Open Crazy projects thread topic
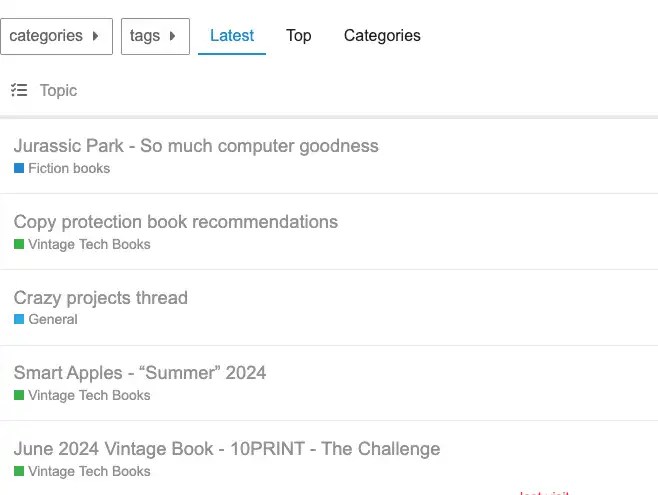Viewport: 658px width, 495px height. tap(100, 298)
